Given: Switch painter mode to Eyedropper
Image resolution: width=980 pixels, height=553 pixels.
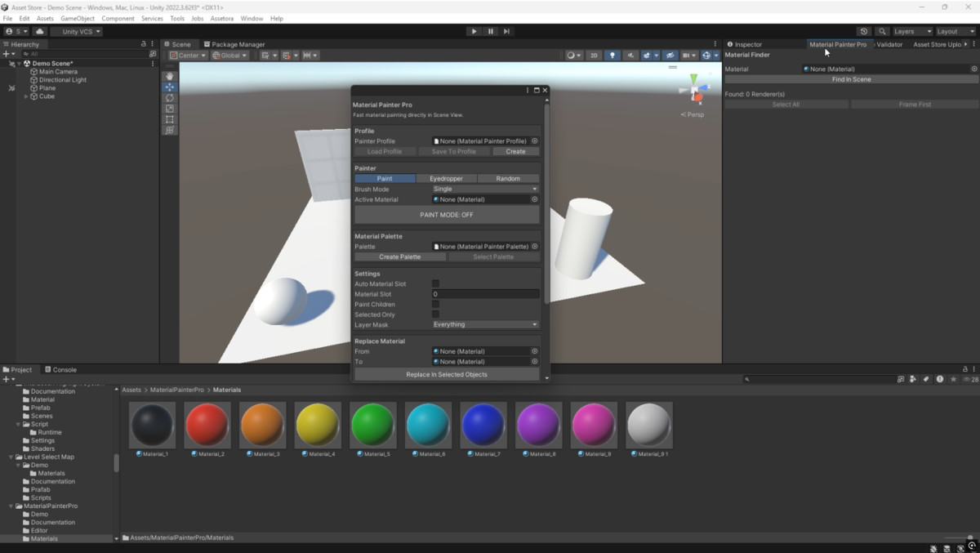Looking at the screenshot, I should [x=447, y=178].
